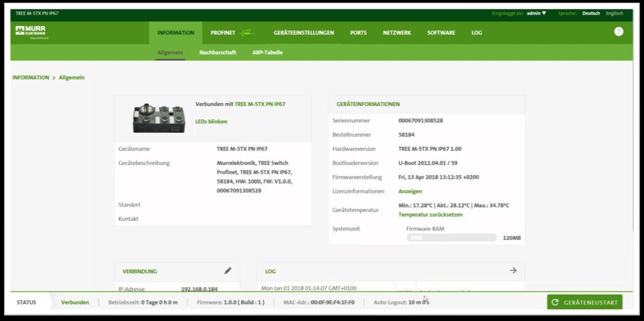Click Hardwareversion value TREE M-5TX PN IP67 1.00
644x321 pixels.
click(x=430, y=149)
